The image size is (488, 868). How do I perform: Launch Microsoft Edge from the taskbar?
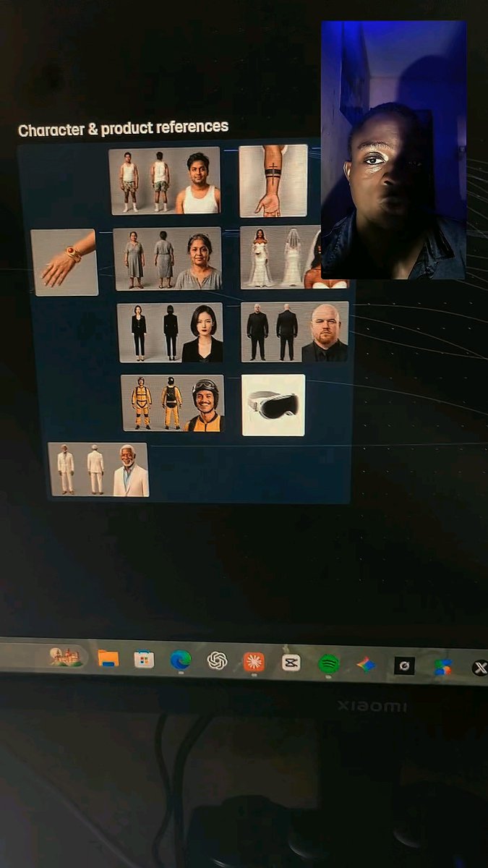[180, 660]
